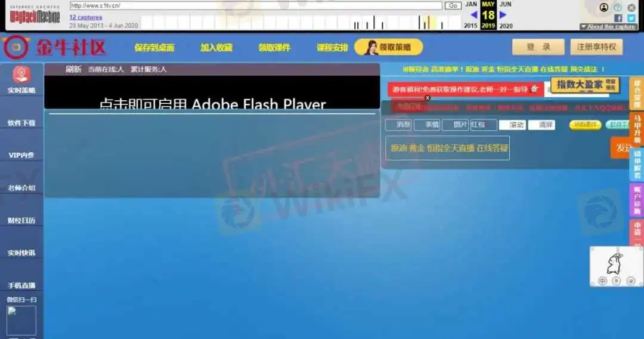
Task: Open the Wayback help question icon
Action: pos(618,7)
